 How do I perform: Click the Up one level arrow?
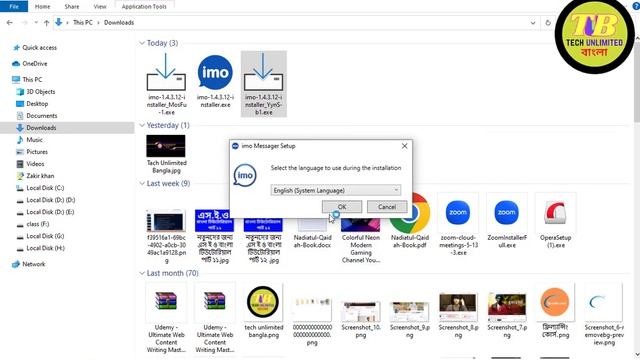point(47,23)
